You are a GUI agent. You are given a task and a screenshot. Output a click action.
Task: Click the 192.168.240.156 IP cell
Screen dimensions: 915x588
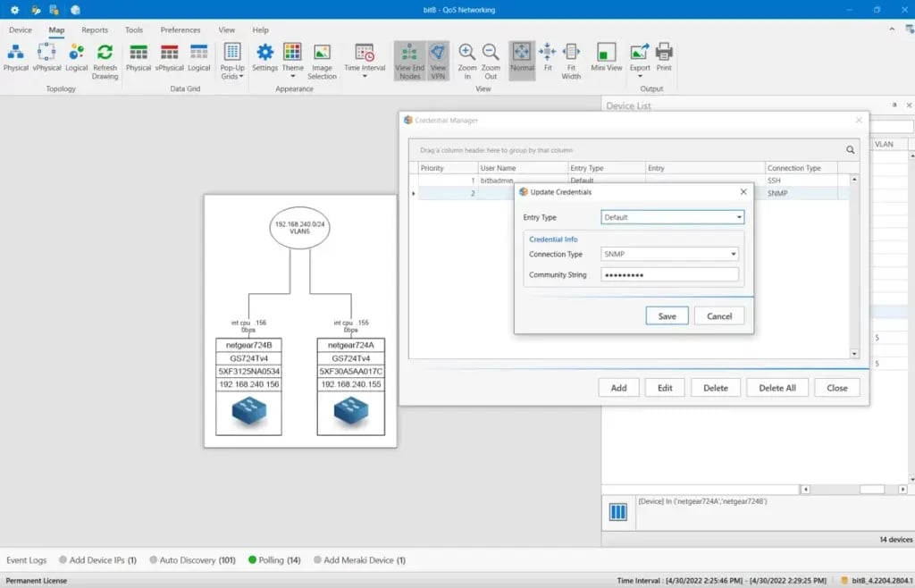(248, 384)
